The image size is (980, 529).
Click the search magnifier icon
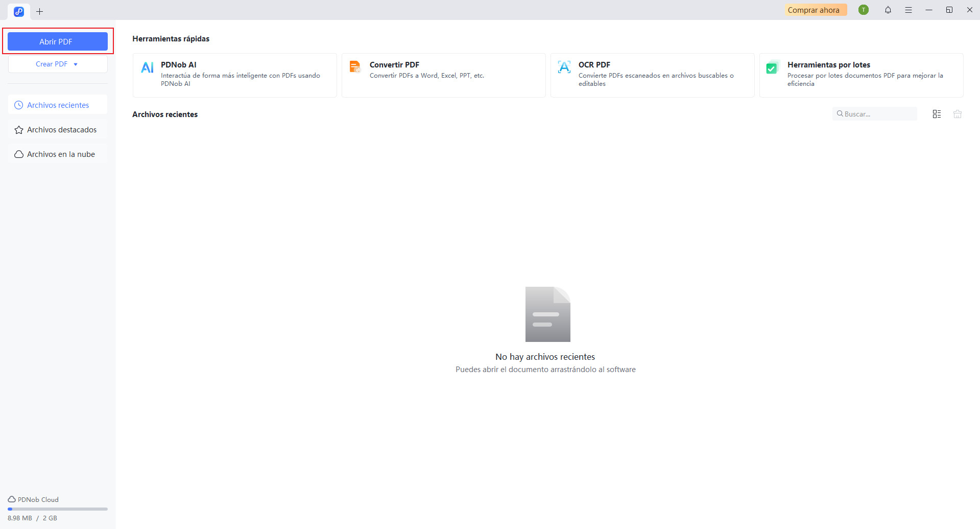click(840, 113)
